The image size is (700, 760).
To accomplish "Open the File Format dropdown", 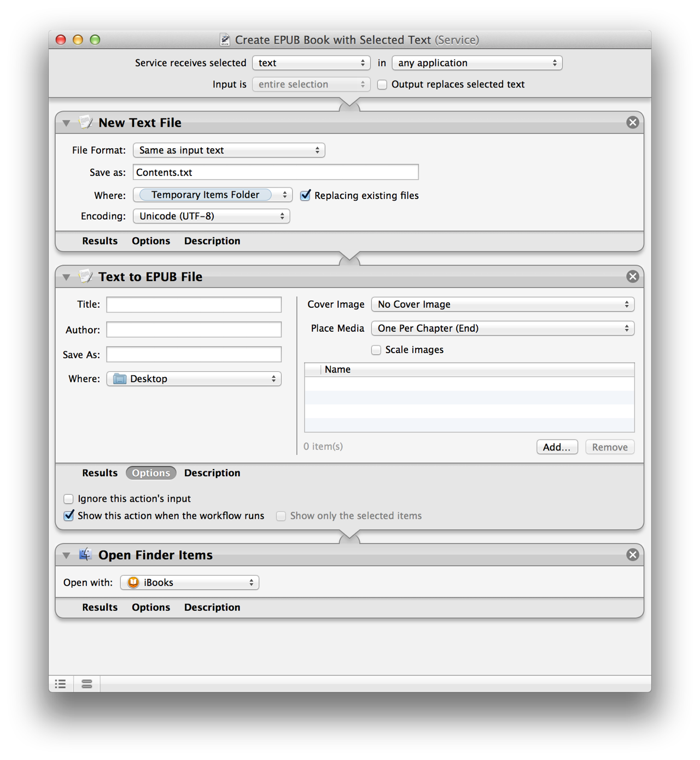I will 229,150.
